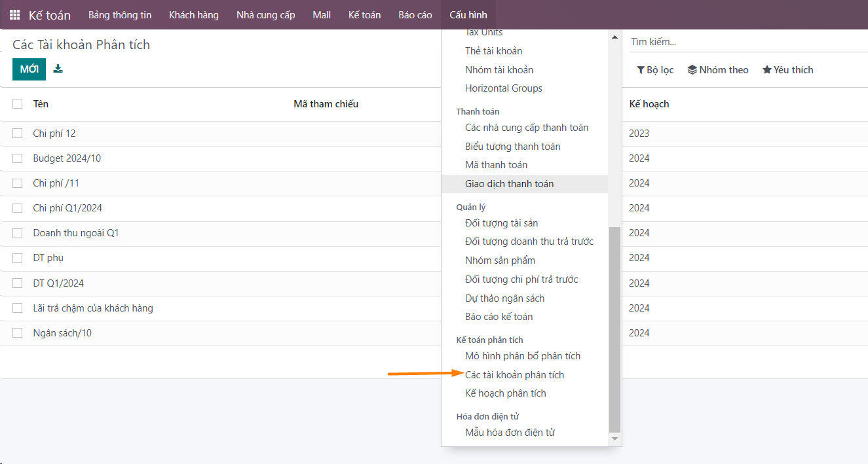Sort by the Kế hoạch column header
The width and height of the screenshot is (868, 464).
pyautogui.click(x=649, y=104)
